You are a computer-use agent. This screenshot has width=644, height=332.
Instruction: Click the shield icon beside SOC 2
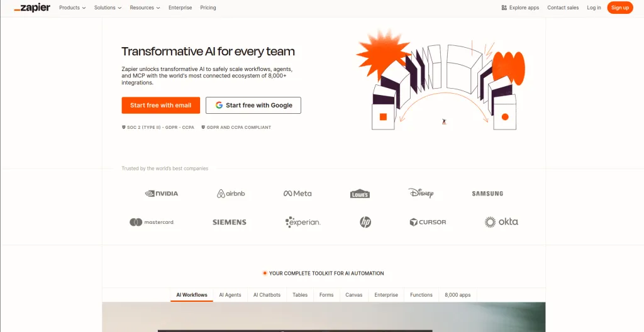coord(124,128)
